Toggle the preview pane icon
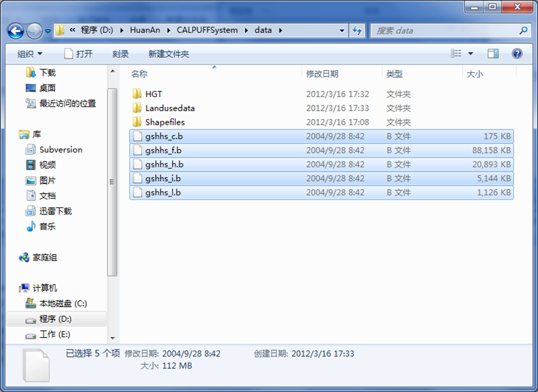The image size is (538, 392). (x=493, y=54)
